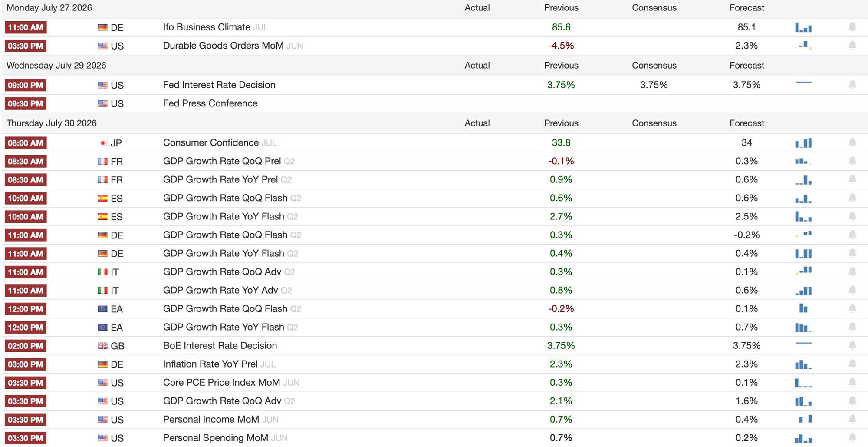View bar chart for Euro Area GDP QoQ Flash

point(803,308)
